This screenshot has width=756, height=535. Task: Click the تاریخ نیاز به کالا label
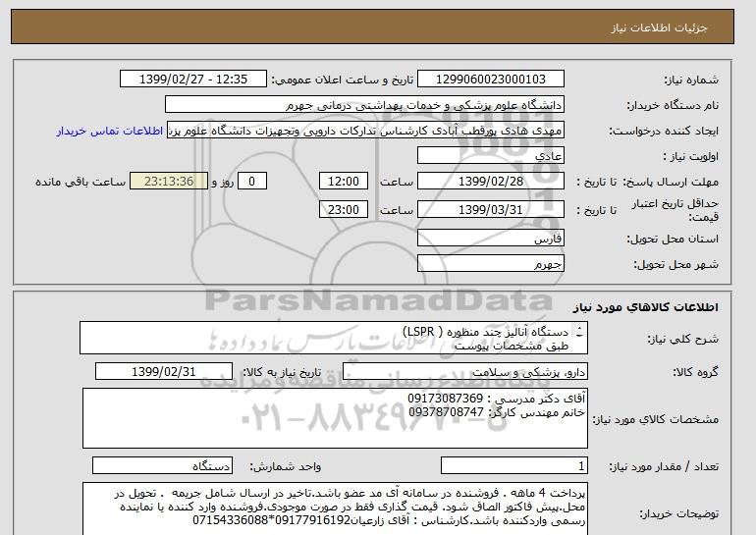point(282,372)
